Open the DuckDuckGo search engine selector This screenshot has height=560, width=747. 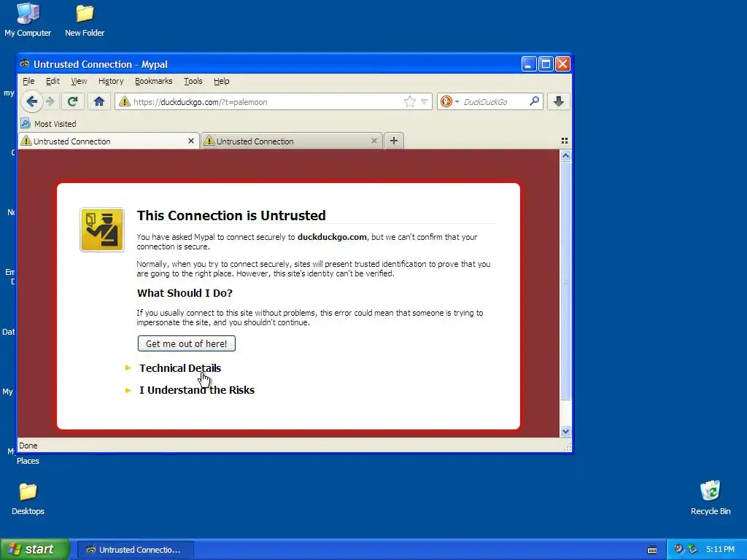[449, 101]
